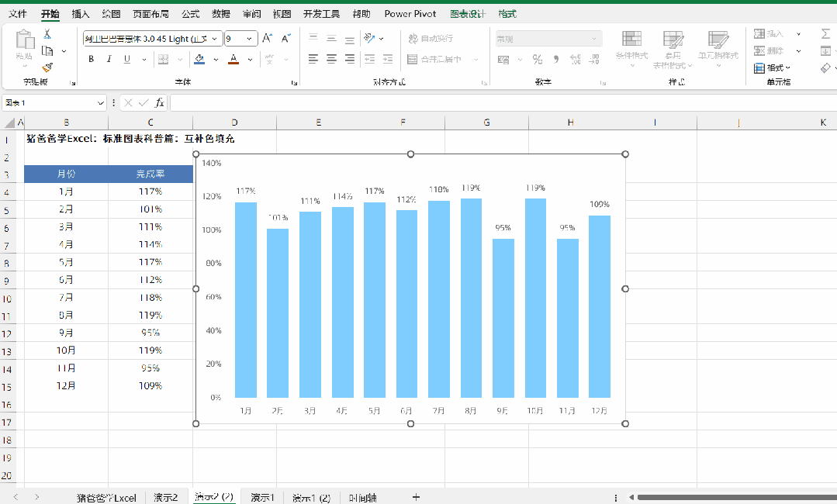Select the Format Painter brush icon
This screenshot has width=837, height=504.
click(47, 67)
